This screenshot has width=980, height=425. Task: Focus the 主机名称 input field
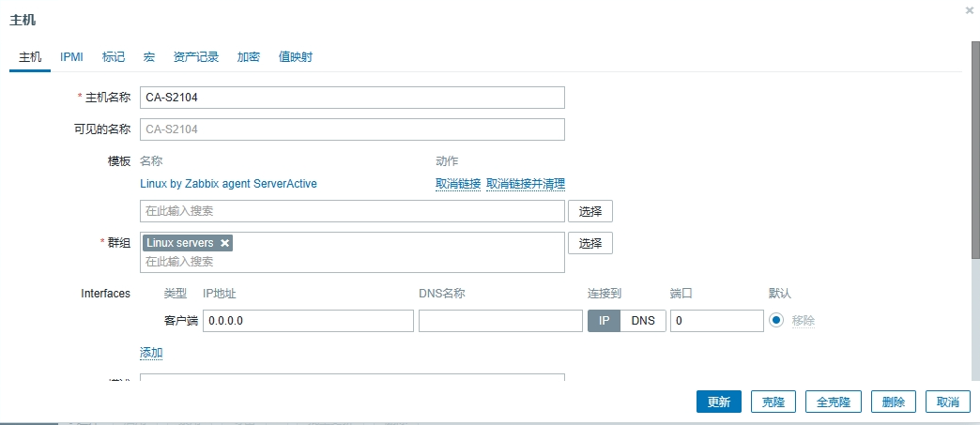pyautogui.click(x=352, y=98)
